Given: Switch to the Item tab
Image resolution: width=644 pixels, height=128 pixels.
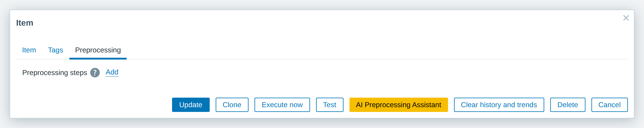Looking at the screenshot, I should (29, 50).
